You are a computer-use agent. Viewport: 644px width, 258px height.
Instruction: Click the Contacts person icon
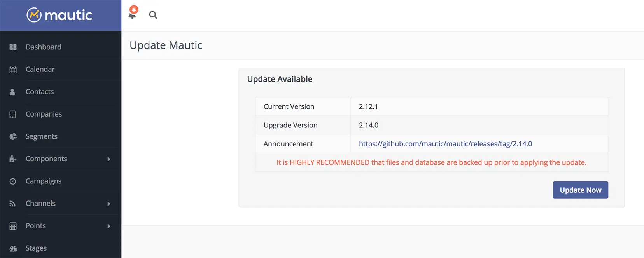[12, 92]
